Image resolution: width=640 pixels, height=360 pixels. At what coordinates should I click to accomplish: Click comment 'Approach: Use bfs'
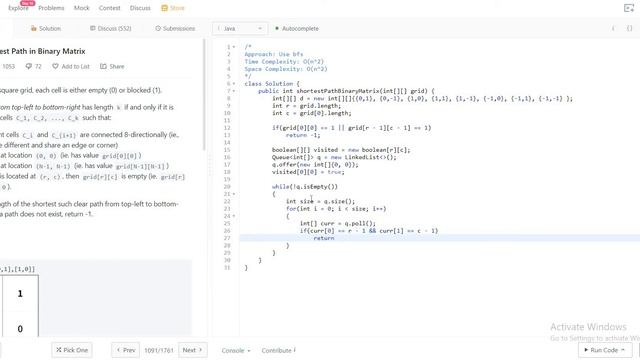[273, 54]
